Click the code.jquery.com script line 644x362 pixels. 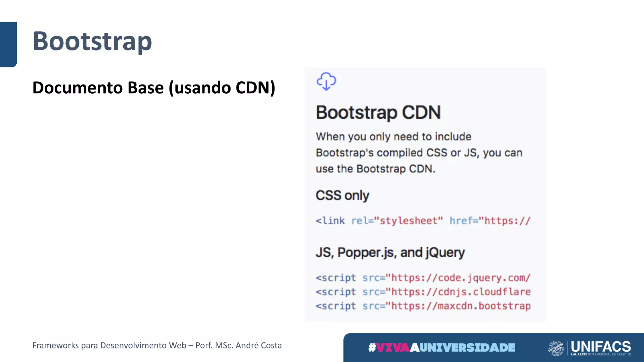(x=423, y=278)
